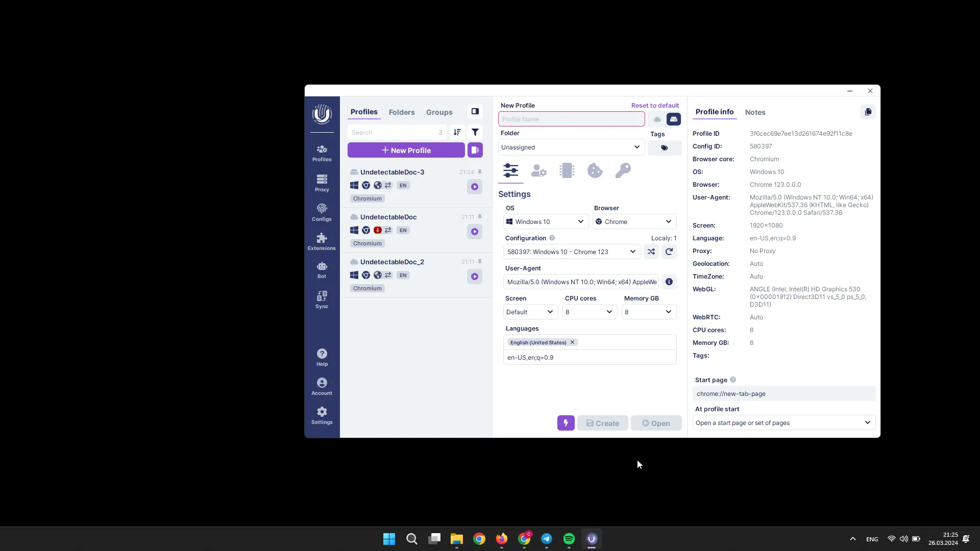Open the hardware chip tab icon
Image resolution: width=980 pixels, height=551 pixels.
567,170
